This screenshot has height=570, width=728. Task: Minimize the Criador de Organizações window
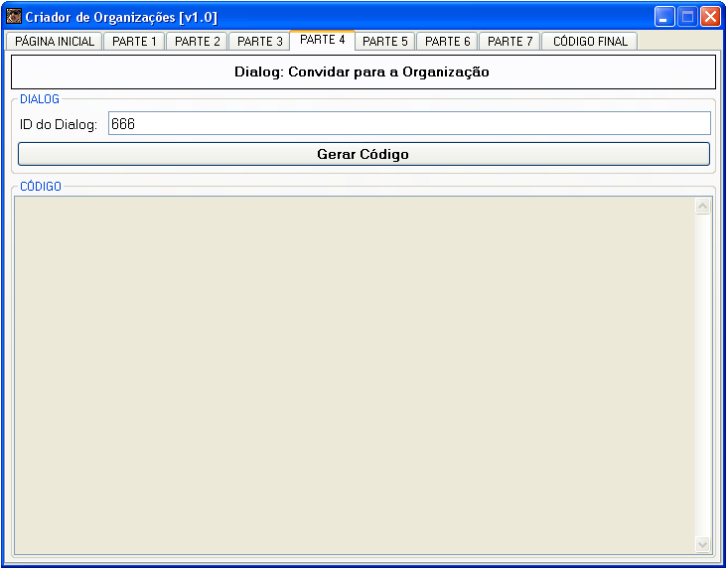point(664,17)
